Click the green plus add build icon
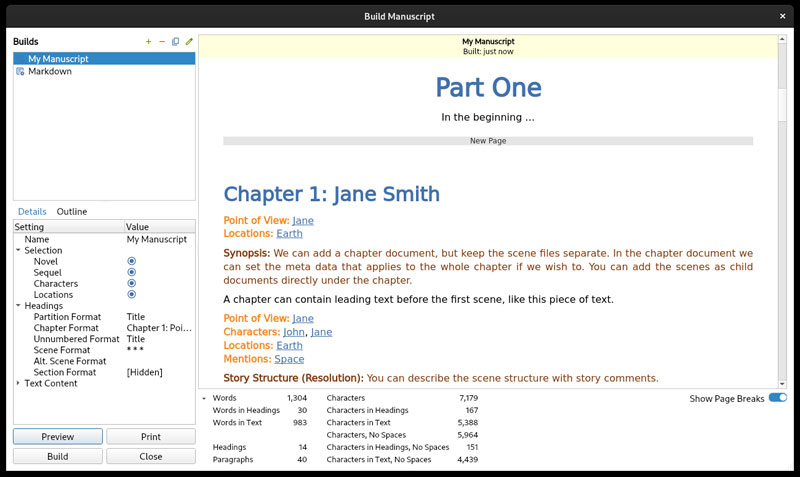The height and width of the screenshot is (477, 800). click(148, 42)
